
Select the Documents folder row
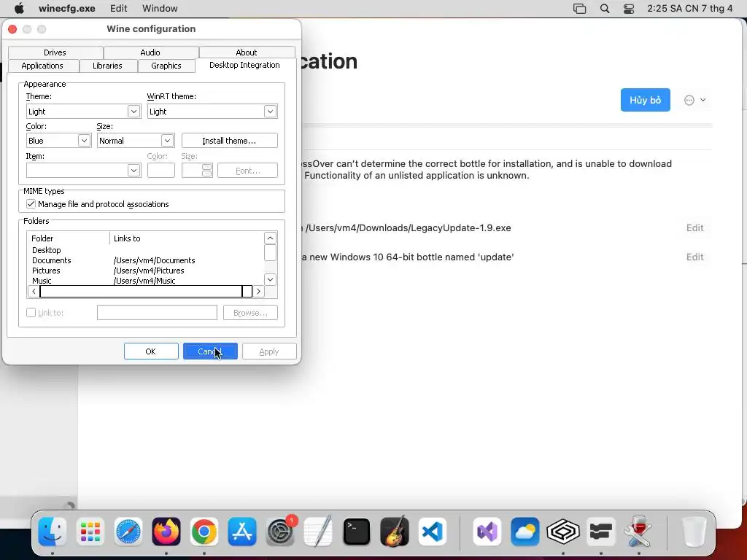[x=145, y=260]
